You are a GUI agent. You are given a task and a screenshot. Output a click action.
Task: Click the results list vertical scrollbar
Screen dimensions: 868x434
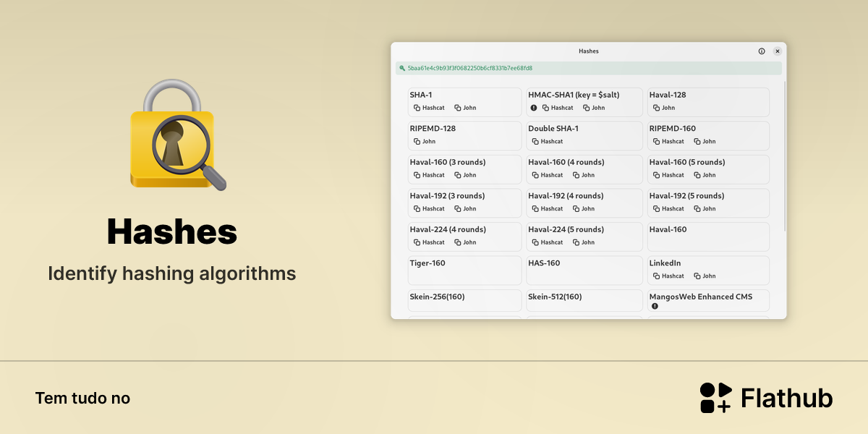[x=784, y=156]
